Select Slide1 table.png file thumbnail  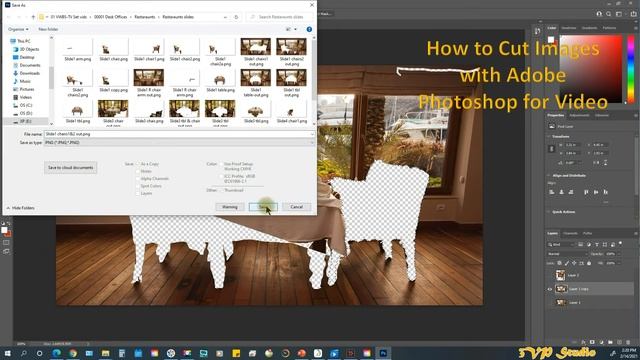click(x=220, y=81)
